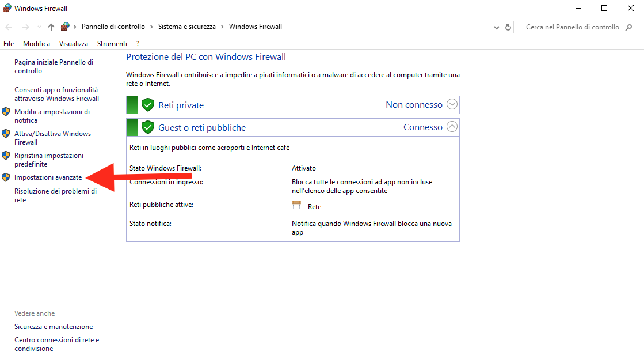Expand the chevron after Pannello di controllo

pyautogui.click(x=151, y=27)
